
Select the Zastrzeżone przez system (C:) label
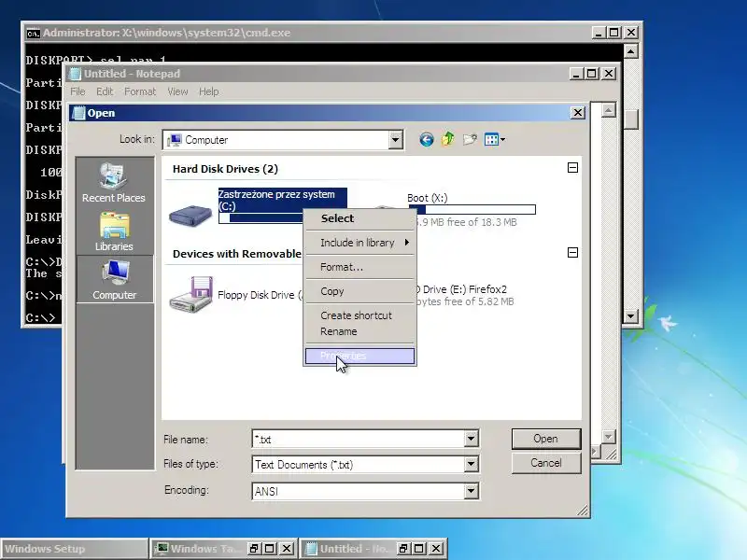coord(283,200)
